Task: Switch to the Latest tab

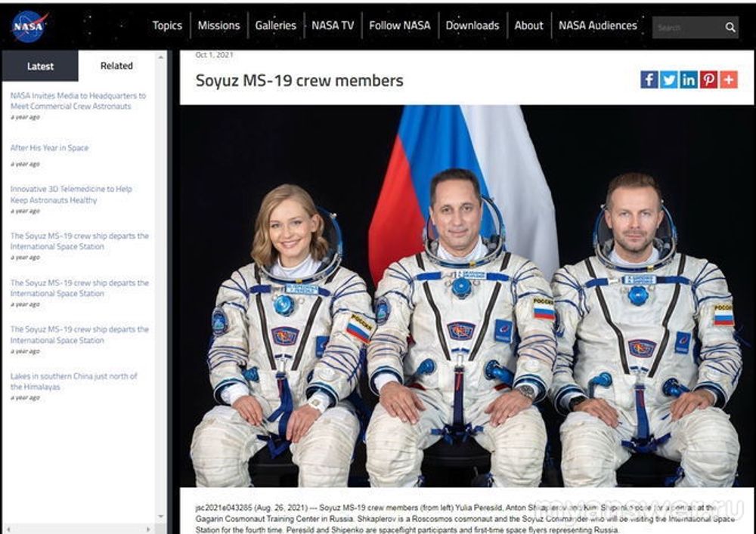Action: point(40,66)
